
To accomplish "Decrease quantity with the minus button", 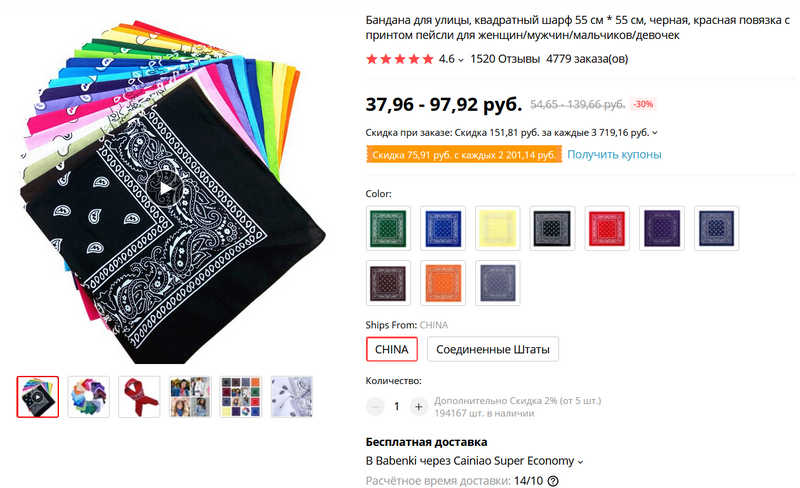I will pyautogui.click(x=375, y=406).
